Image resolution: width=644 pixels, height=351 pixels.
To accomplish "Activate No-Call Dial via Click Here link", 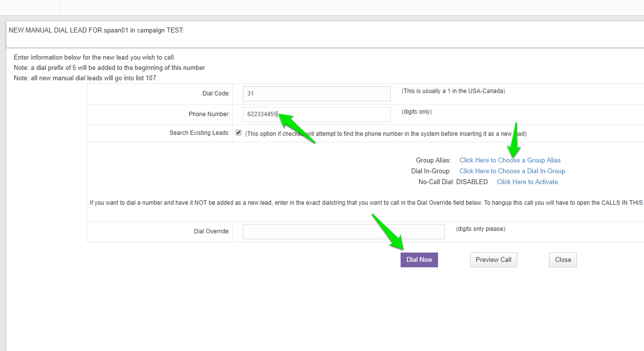I will click(527, 182).
